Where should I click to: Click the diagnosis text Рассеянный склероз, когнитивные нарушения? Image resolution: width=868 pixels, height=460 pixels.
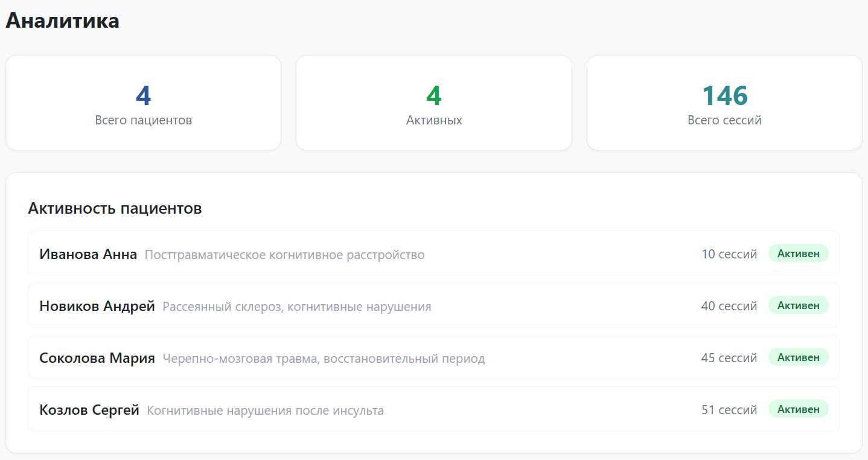[x=296, y=306]
